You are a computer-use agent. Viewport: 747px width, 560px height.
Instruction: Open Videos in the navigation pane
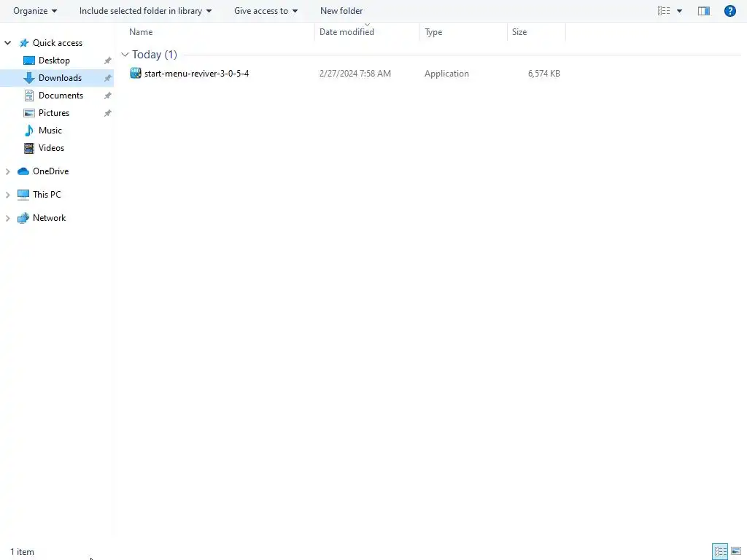click(x=51, y=148)
